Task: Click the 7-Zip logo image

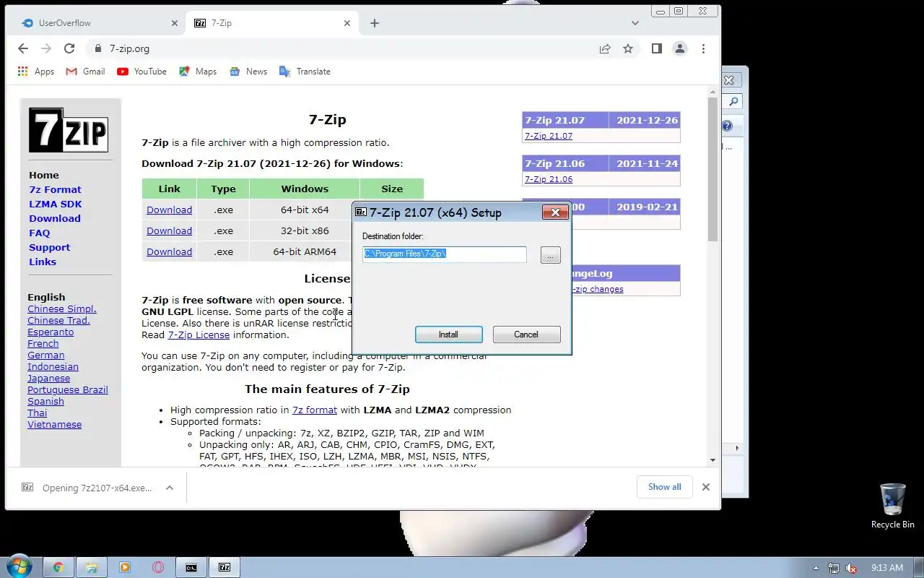Action: [69, 130]
